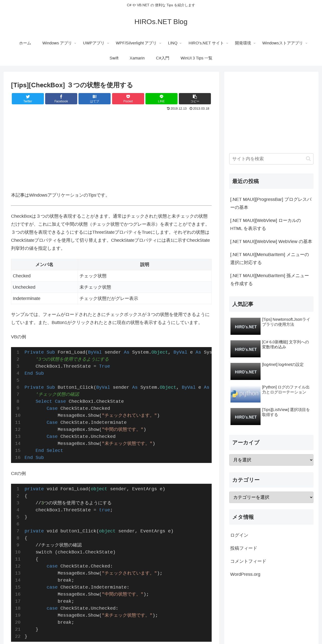Click the 2019.12.13 updated date

click(177, 109)
